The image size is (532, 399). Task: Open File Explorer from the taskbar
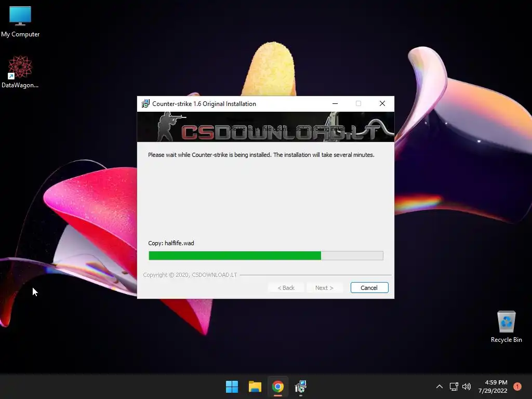tap(255, 387)
